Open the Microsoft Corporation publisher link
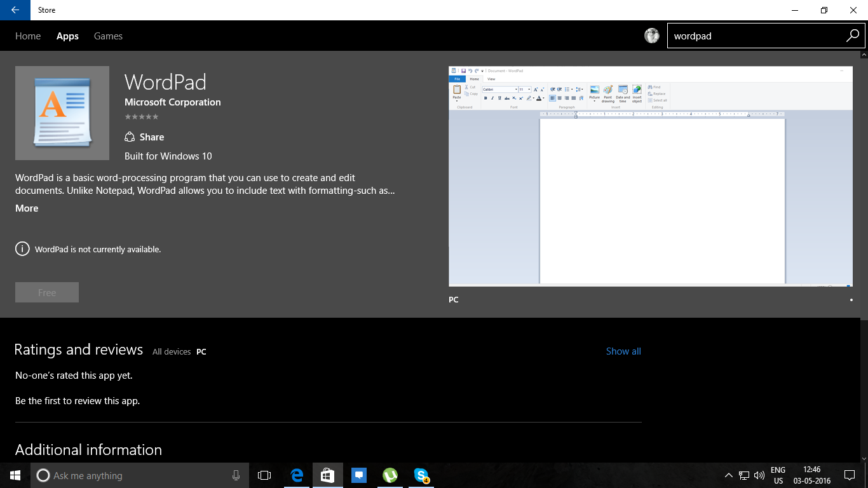This screenshot has height=488, width=868. point(173,102)
